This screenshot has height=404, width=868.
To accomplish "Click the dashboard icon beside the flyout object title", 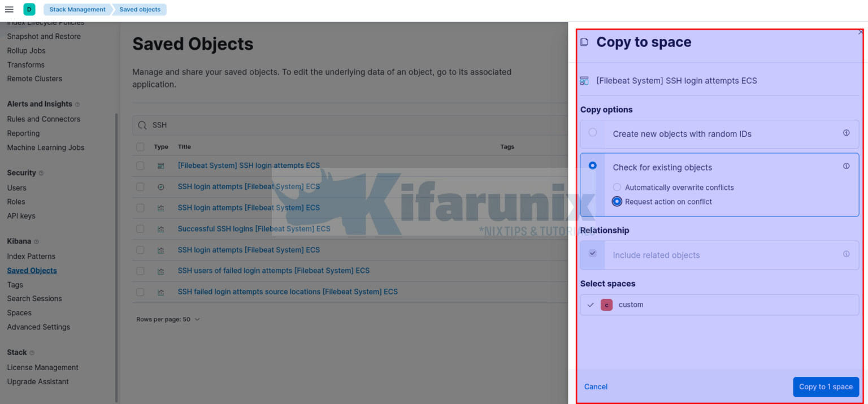I will tap(584, 80).
